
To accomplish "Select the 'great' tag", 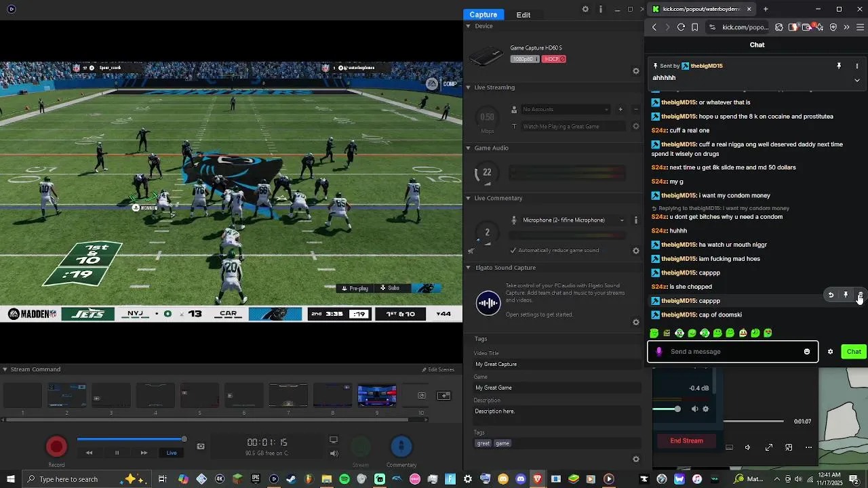I will [x=483, y=443].
